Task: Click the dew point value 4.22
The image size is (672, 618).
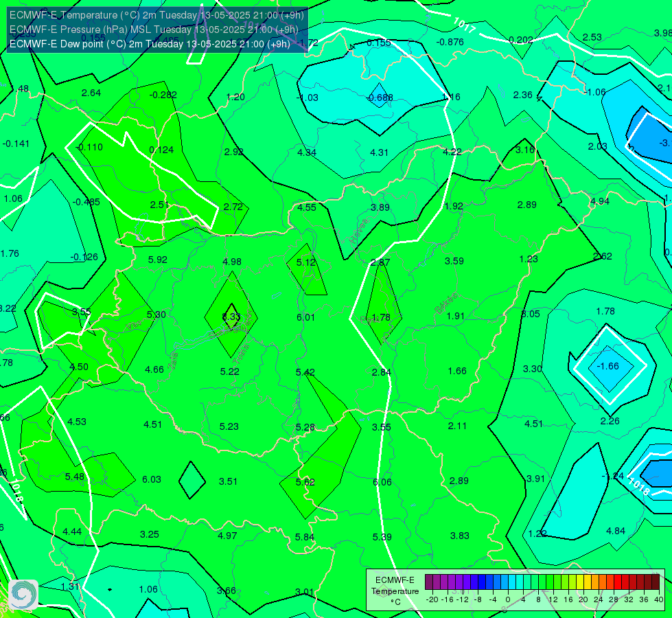Action: point(452,152)
